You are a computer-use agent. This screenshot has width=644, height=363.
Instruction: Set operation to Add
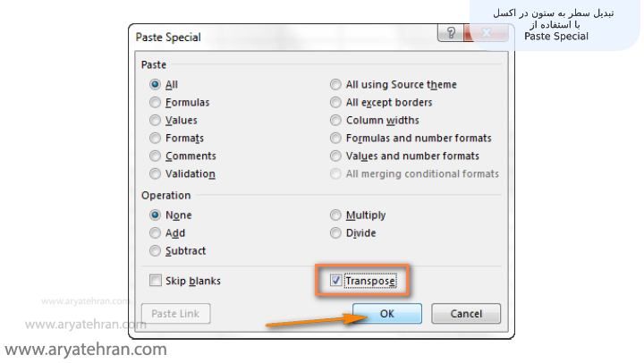[x=156, y=233]
